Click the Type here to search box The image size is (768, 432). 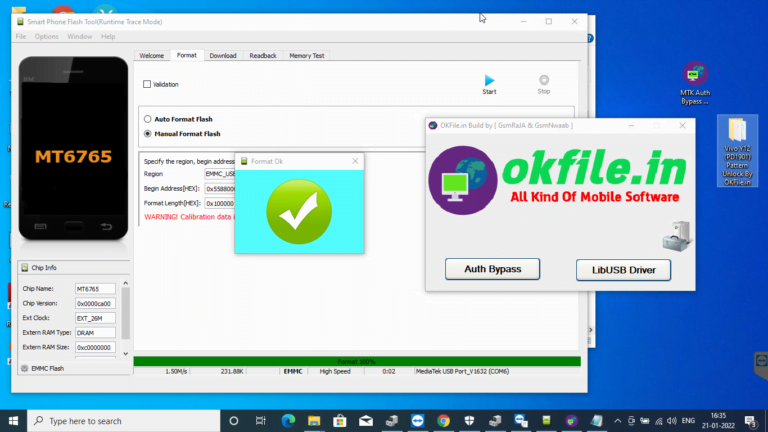coord(123,421)
